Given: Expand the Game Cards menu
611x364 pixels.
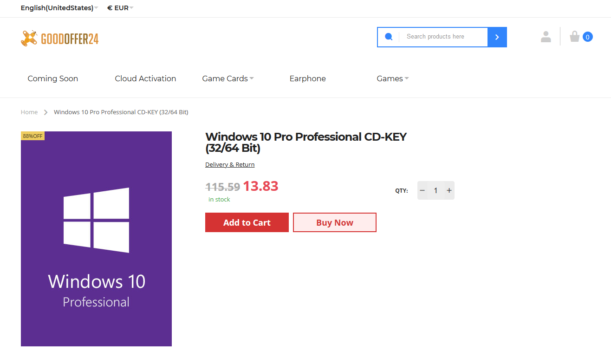Looking at the screenshot, I should click(x=228, y=78).
